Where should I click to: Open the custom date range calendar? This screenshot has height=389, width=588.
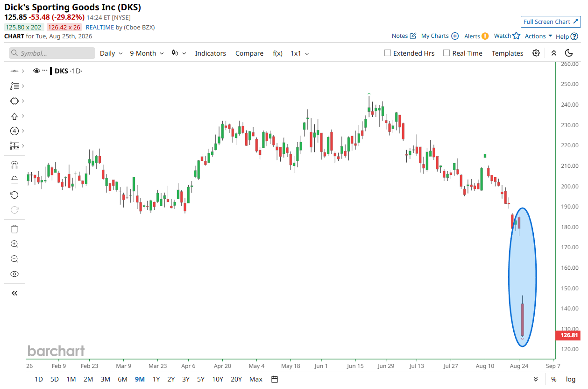click(275, 379)
